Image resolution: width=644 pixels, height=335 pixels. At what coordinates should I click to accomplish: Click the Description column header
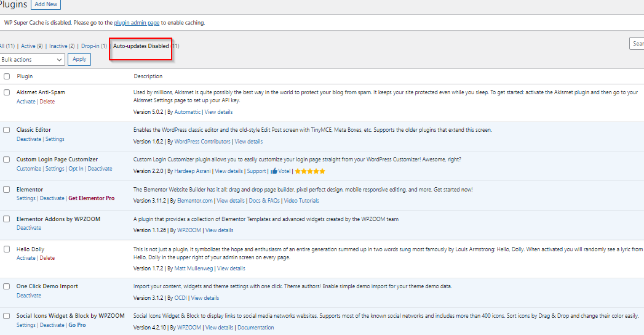point(148,76)
